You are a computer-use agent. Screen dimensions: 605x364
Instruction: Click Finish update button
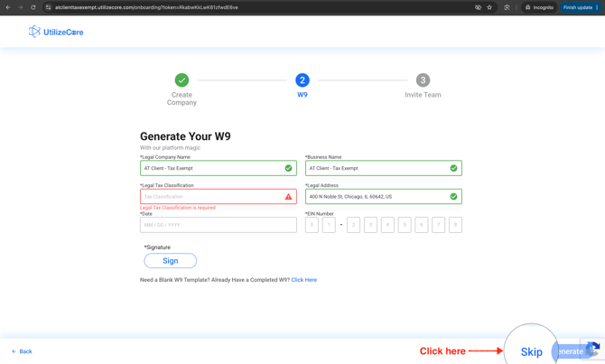pyautogui.click(x=581, y=7)
